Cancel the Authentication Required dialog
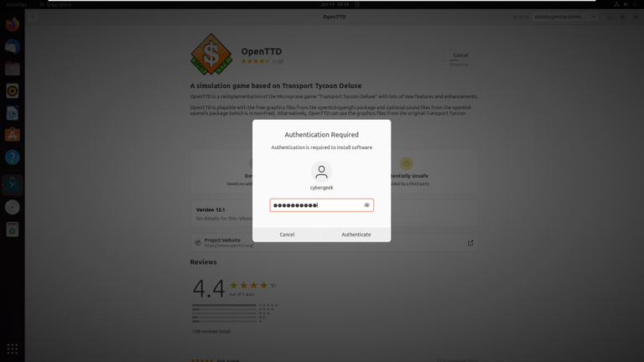The height and width of the screenshot is (362, 644). [x=287, y=235]
